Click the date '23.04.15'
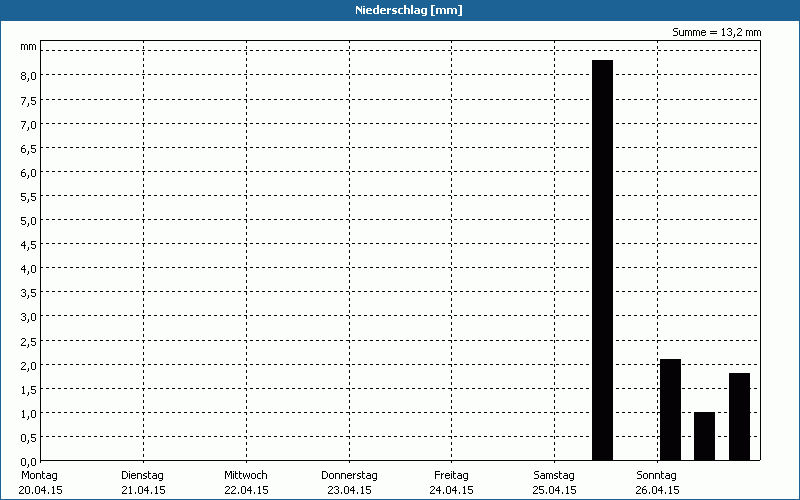The height and width of the screenshot is (500, 800). pyautogui.click(x=349, y=491)
